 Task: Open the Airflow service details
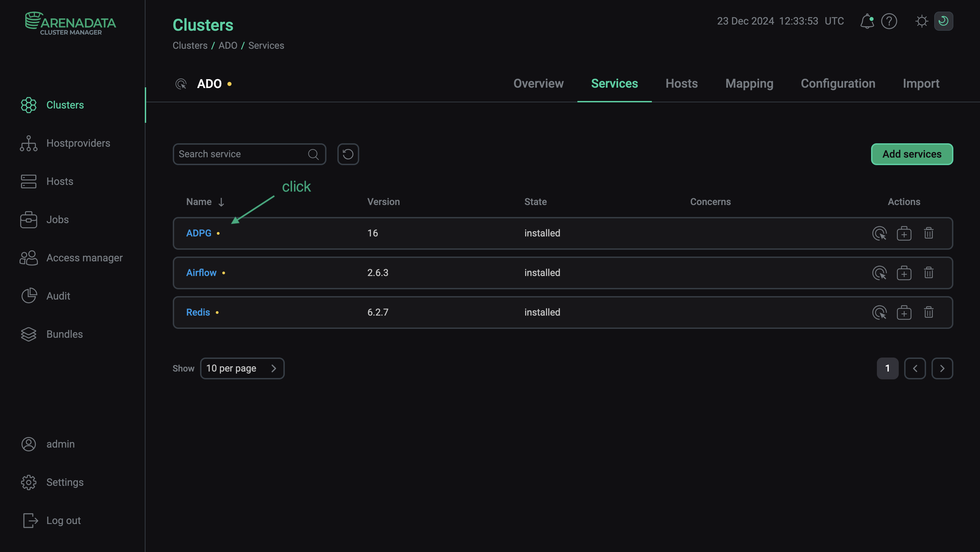click(x=201, y=273)
